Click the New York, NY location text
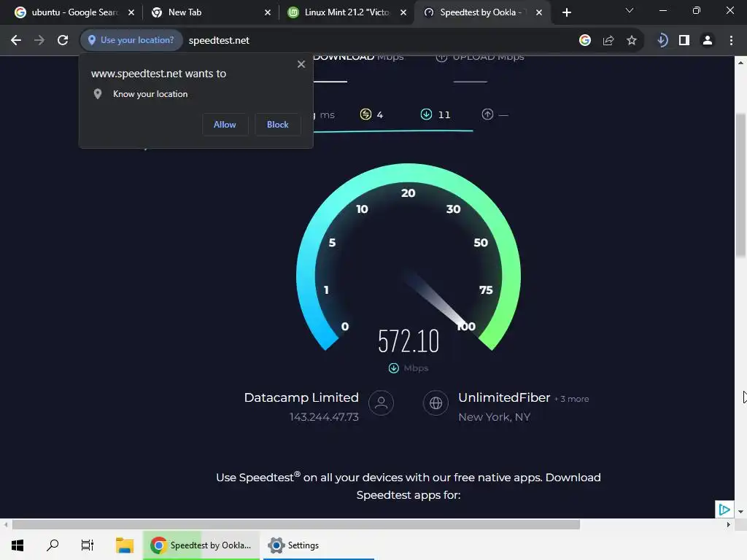 pyautogui.click(x=494, y=417)
